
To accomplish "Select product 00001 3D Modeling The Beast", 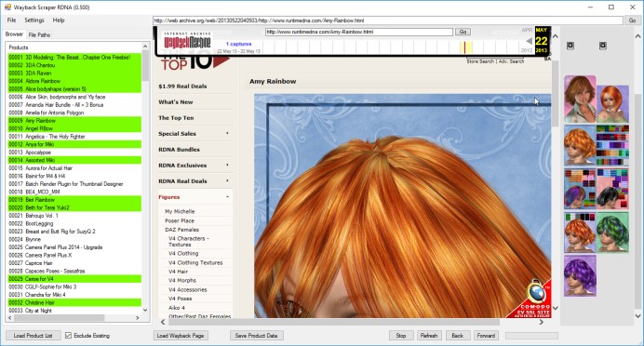I will [x=74, y=58].
